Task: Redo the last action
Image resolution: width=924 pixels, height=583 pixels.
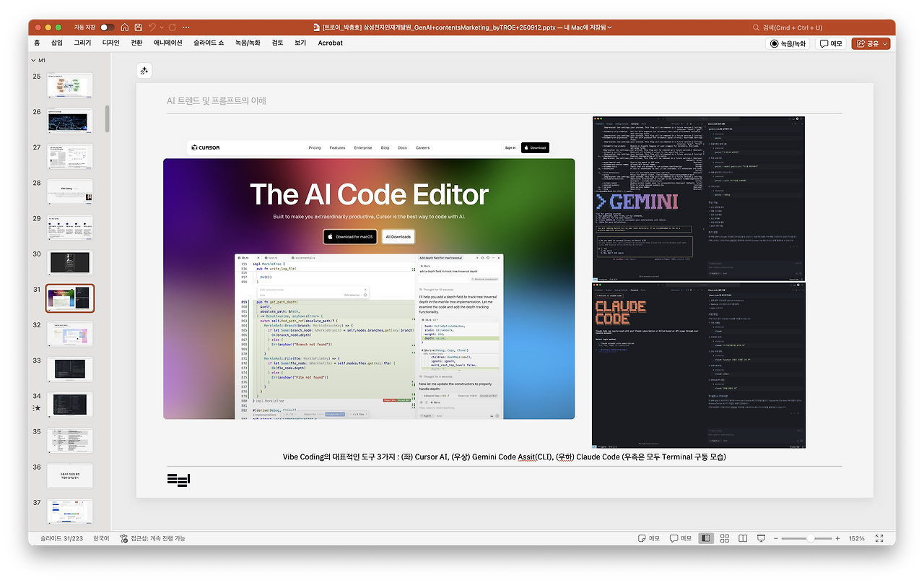Action: (x=173, y=27)
